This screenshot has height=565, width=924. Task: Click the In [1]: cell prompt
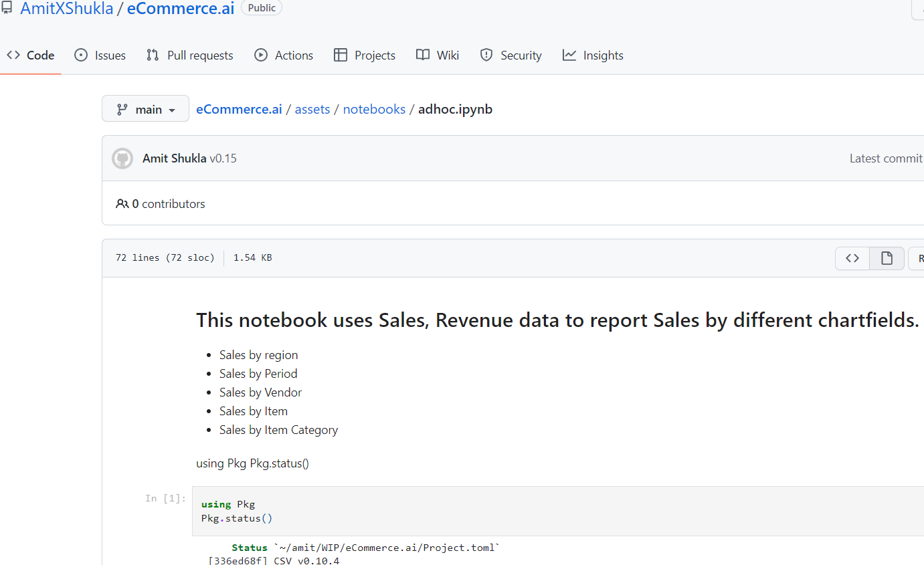[165, 498]
